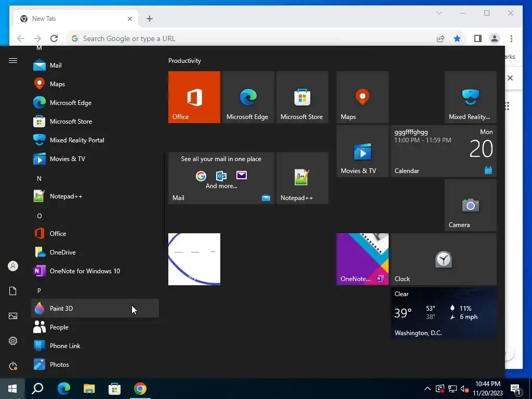
Task: Show hidden system tray icons
Action: [428, 389]
